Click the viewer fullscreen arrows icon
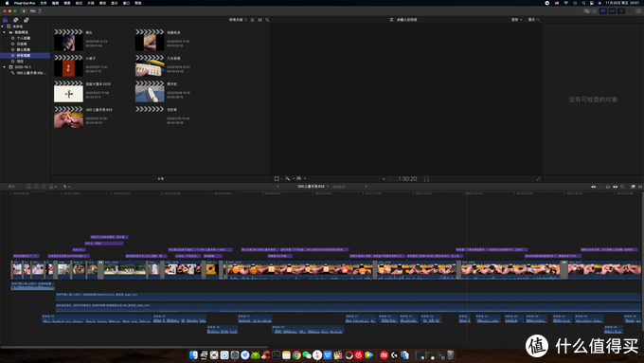 click(x=539, y=179)
